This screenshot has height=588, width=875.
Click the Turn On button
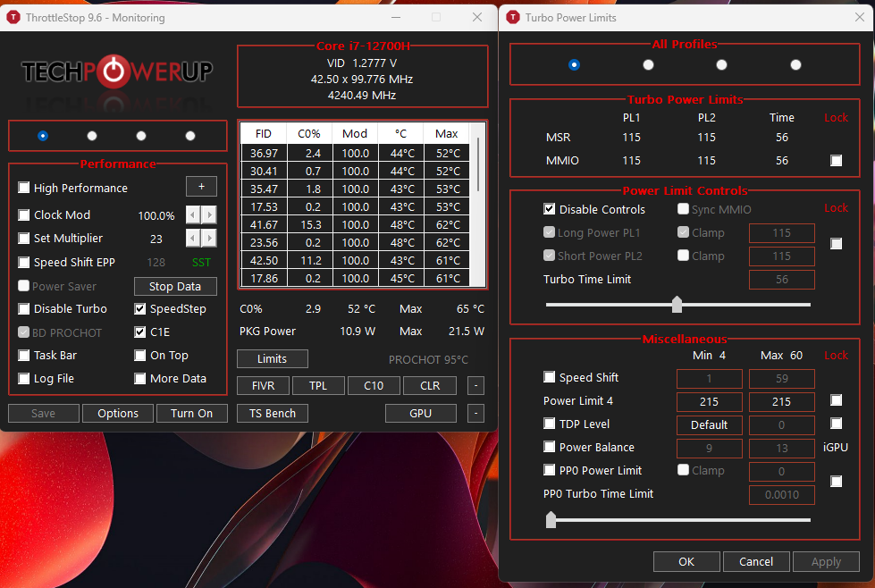click(192, 414)
